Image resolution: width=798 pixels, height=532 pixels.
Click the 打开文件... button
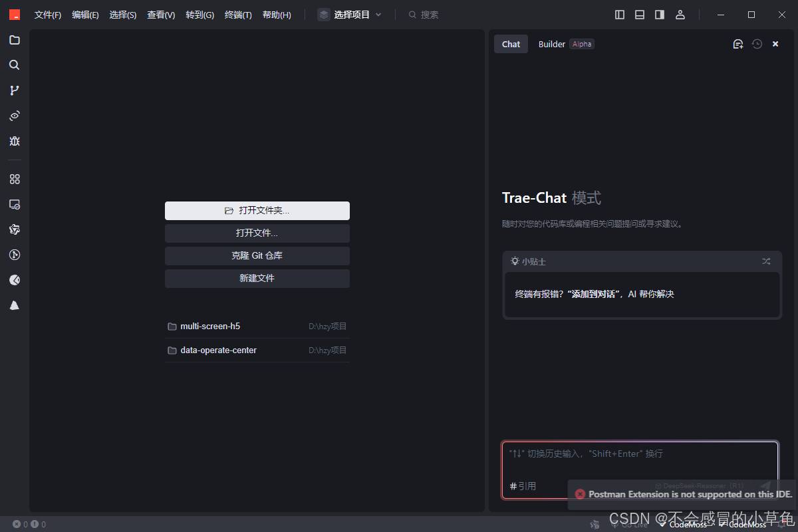point(257,233)
